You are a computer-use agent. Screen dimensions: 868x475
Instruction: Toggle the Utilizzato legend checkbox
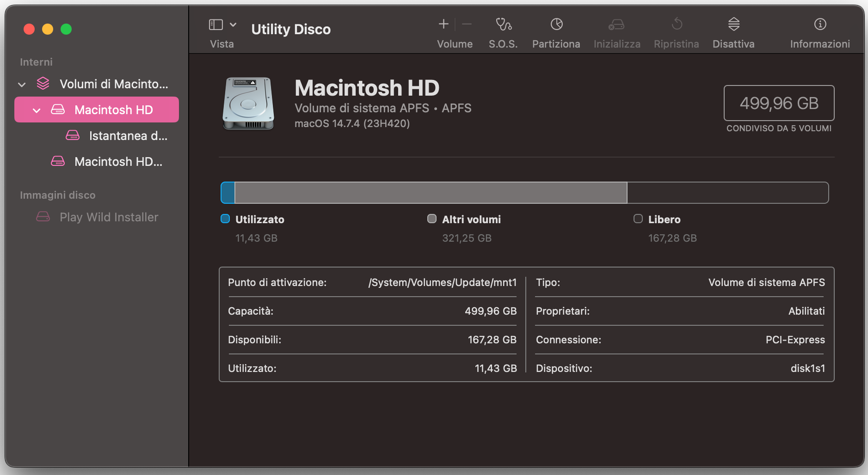click(x=225, y=219)
